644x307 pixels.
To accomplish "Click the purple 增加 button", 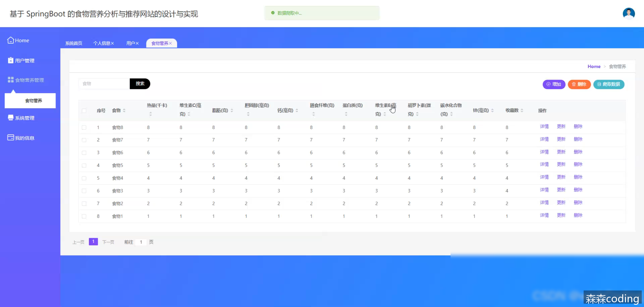I will pyautogui.click(x=554, y=84).
